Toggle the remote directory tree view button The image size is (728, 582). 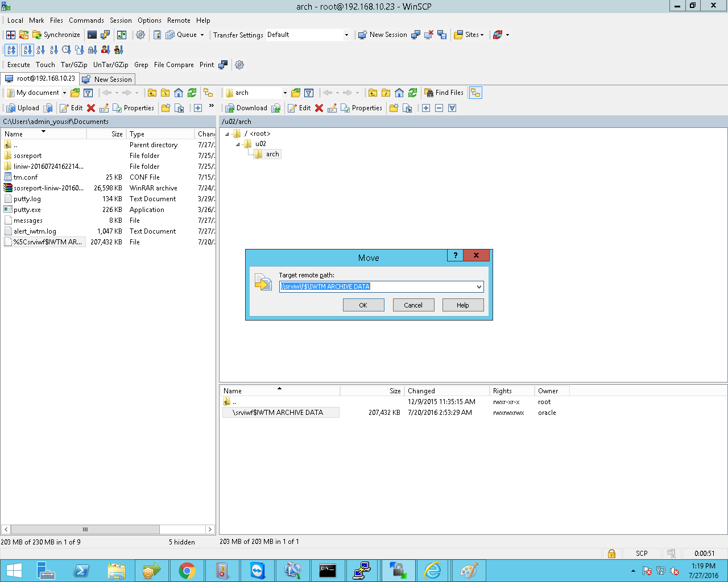pos(475,93)
